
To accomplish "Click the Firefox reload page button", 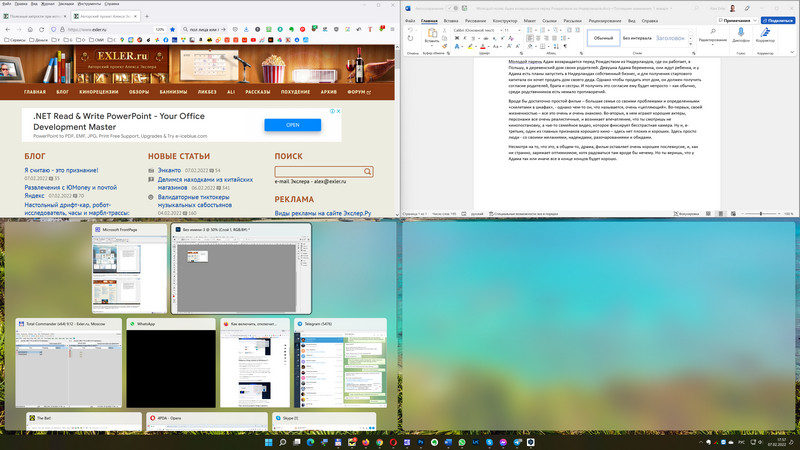I will (x=40, y=30).
